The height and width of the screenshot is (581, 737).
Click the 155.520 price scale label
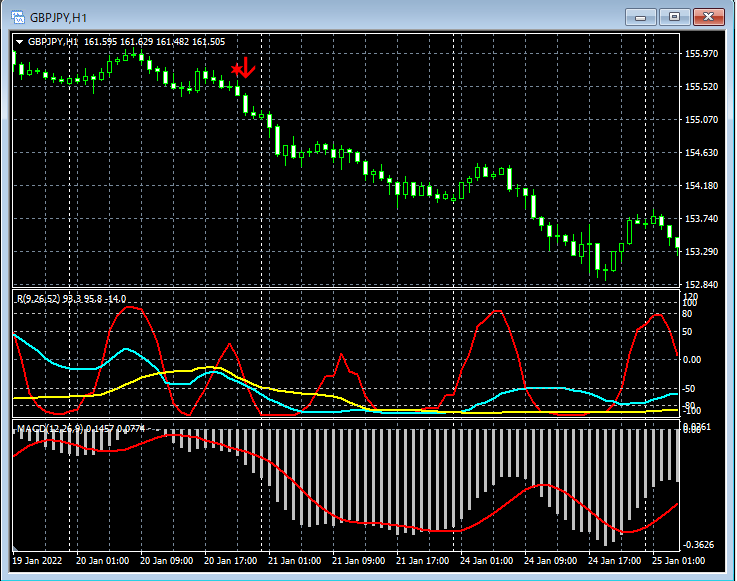[701, 87]
